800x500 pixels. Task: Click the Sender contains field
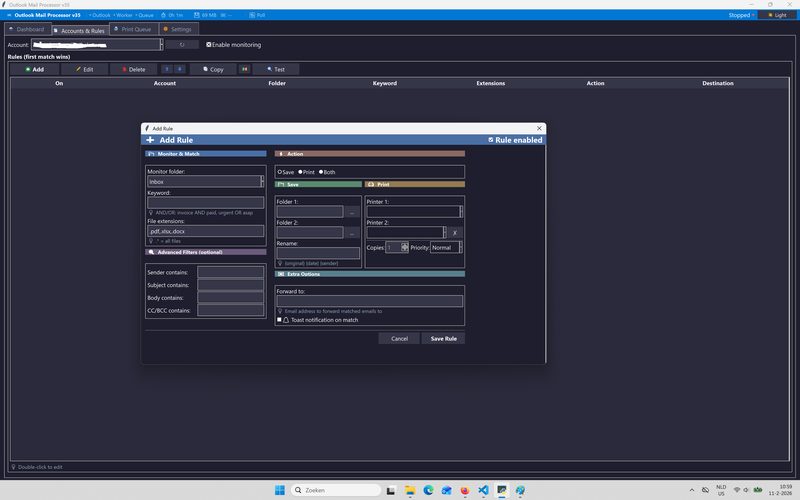(231, 272)
